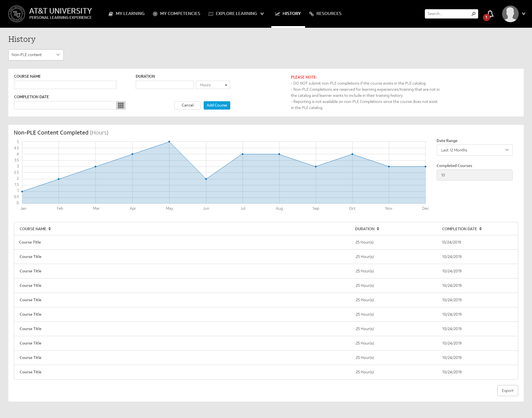Click the last row's 10/24/2019 date

click(x=452, y=372)
